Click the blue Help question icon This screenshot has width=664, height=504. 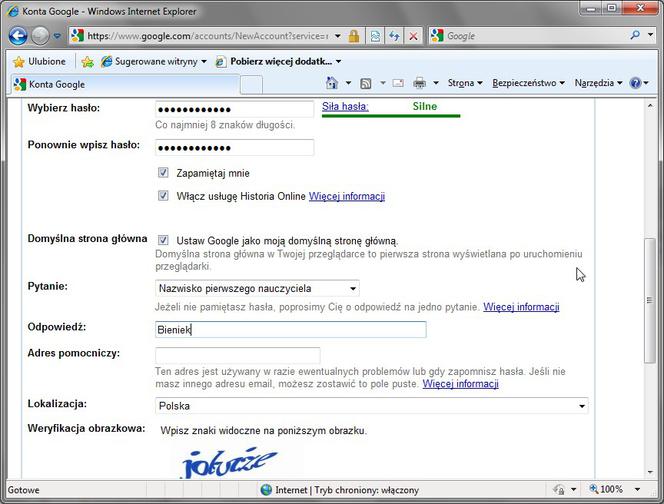pyautogui.click(x=635, y=83)
